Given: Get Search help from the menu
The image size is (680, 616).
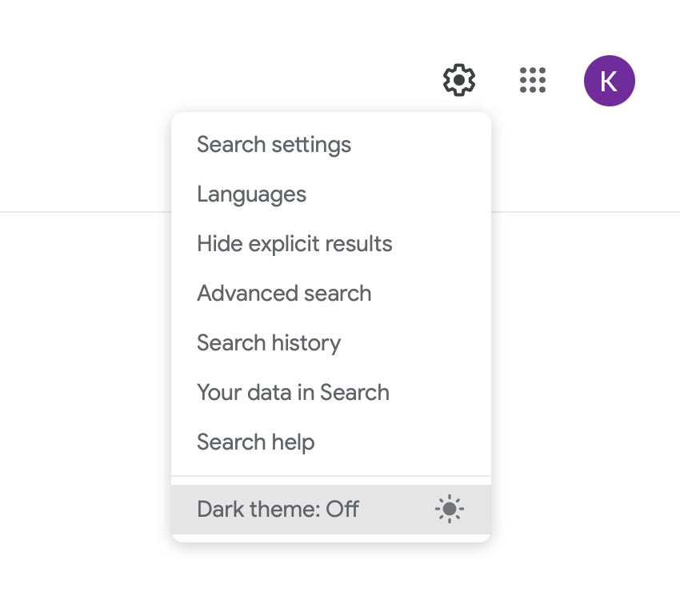Looking at the screenshot, I should coord(255,442).
